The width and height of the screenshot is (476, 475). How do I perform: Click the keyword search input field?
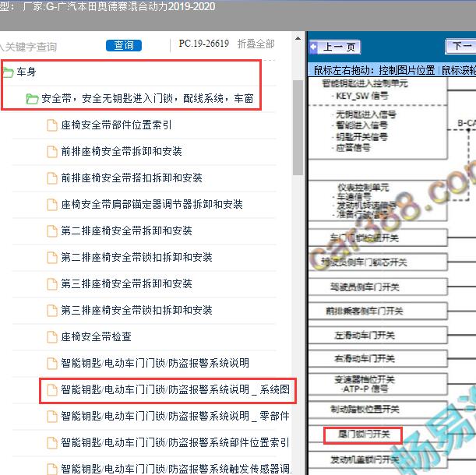point(48,47)
